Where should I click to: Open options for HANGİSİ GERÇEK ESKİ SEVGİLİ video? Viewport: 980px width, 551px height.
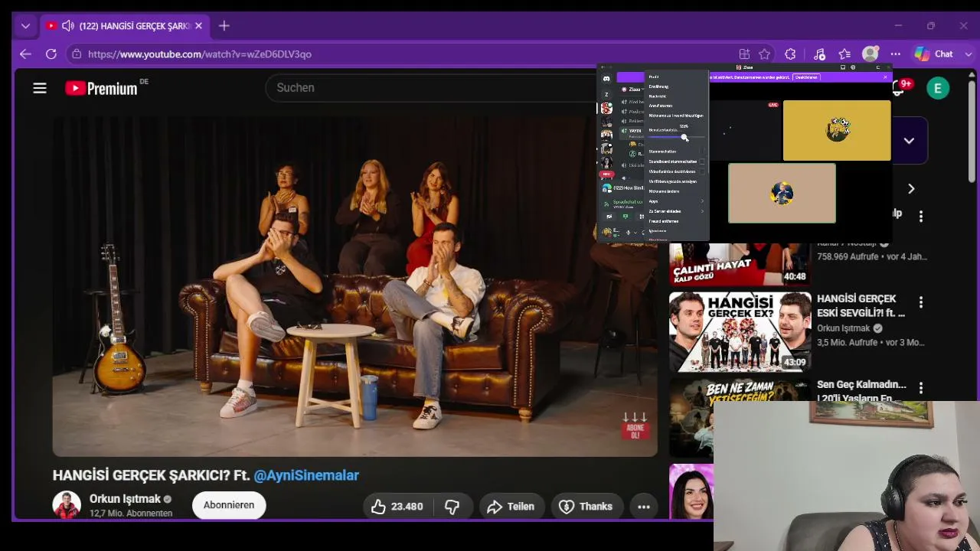pos(921,302)
